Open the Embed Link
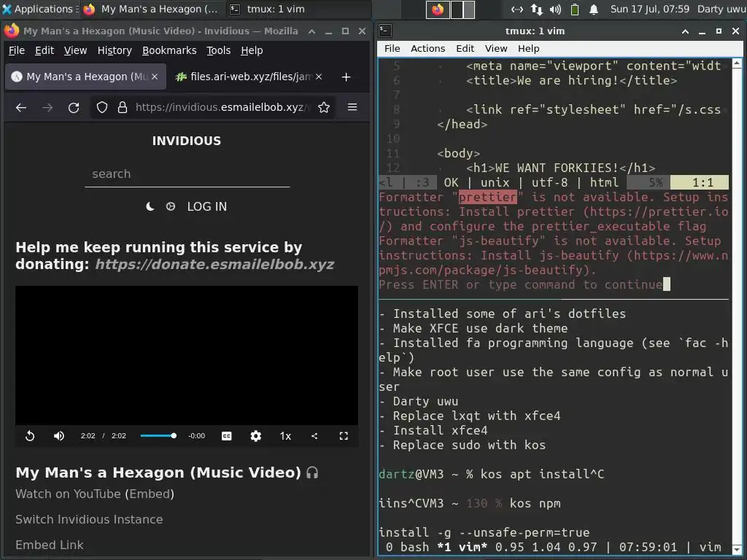 50,545
